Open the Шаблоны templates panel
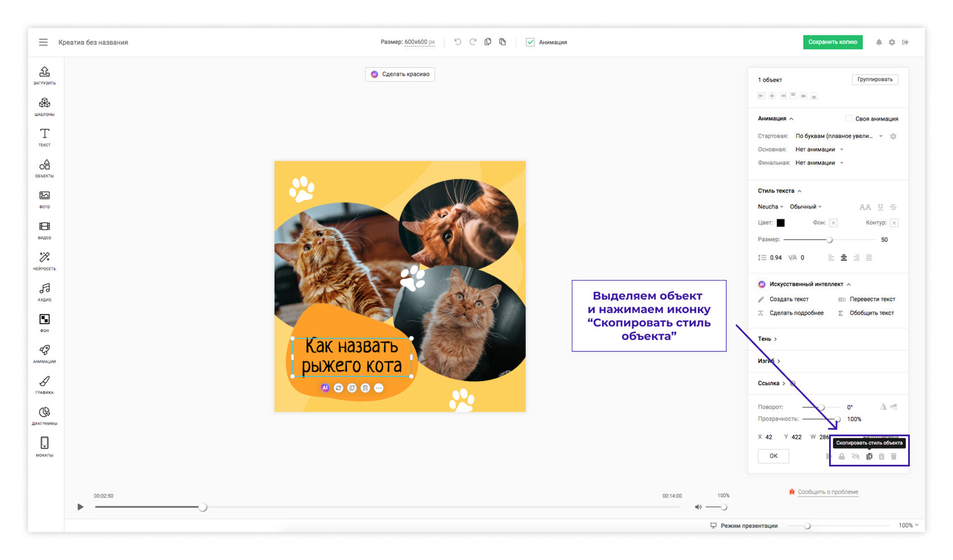Screen dimensions: 953x560 click(44, 105)
